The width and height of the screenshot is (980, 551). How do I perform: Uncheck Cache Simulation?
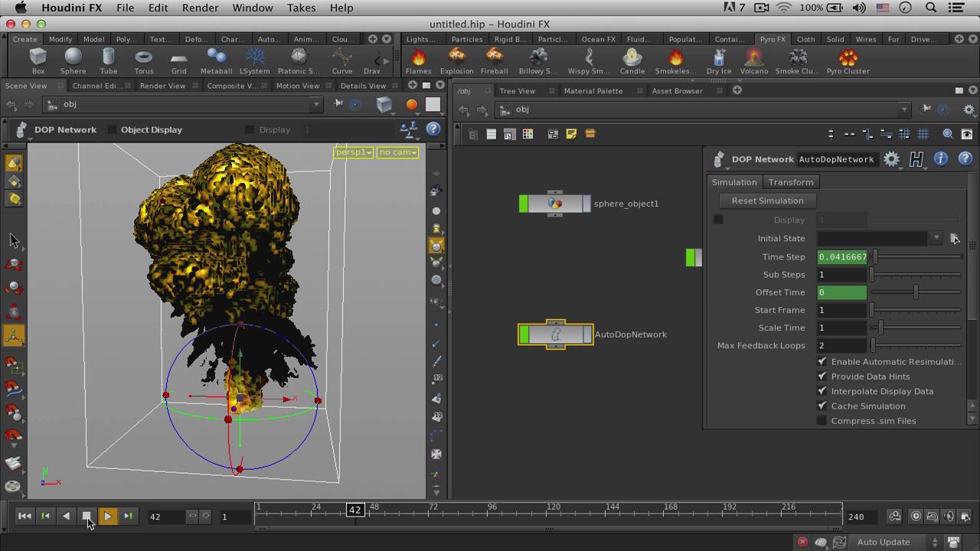(x=822, y=406)
